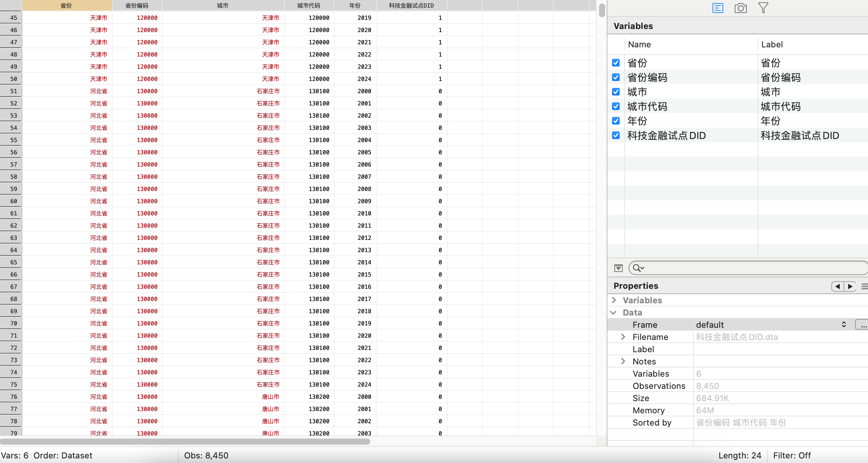Screen dimensions: 868x463
Task: Uncheck the 省份 variable checkbox
Action: click(x=616, y=63)
